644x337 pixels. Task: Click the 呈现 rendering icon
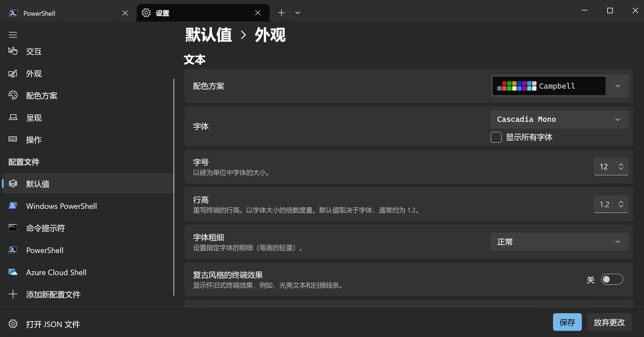[13, 117]
